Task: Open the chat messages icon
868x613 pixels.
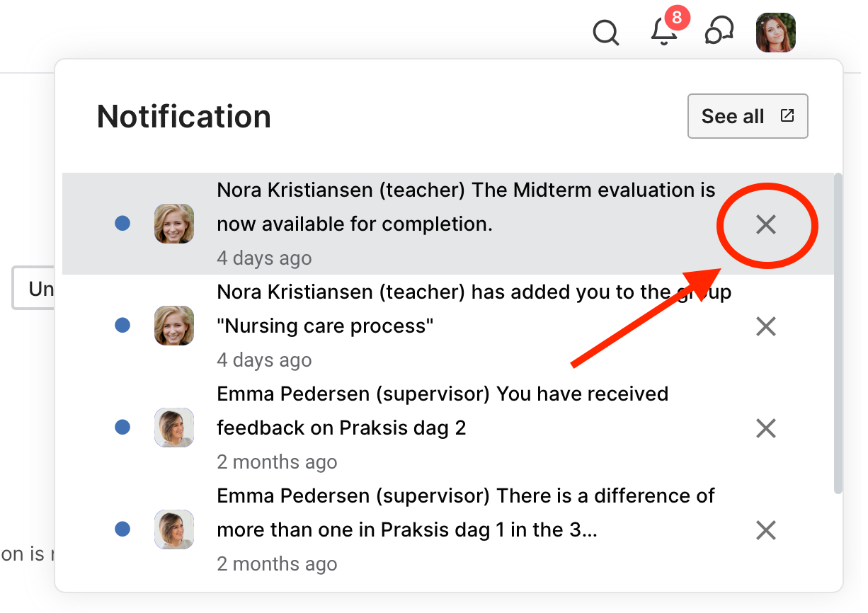Action: pyautogui.click(x=719, y=32)
